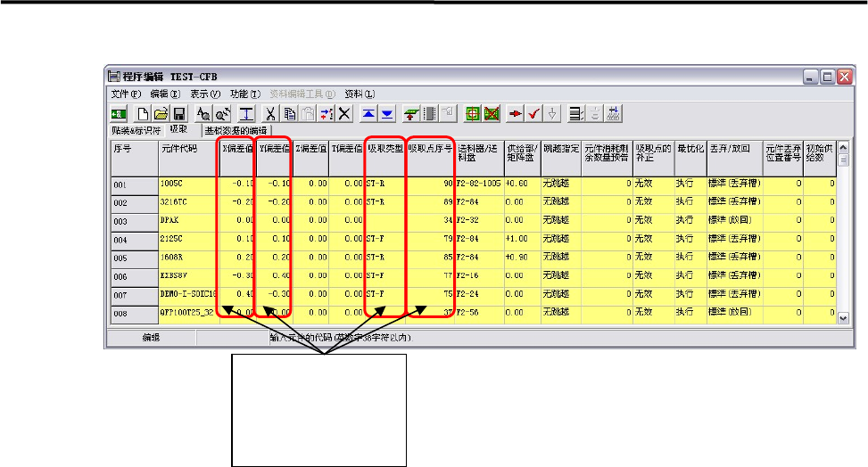The height and width of the screenshot is (467, 868).
Task: Click the new file icon in toolbar
Action: pos(144,114)
